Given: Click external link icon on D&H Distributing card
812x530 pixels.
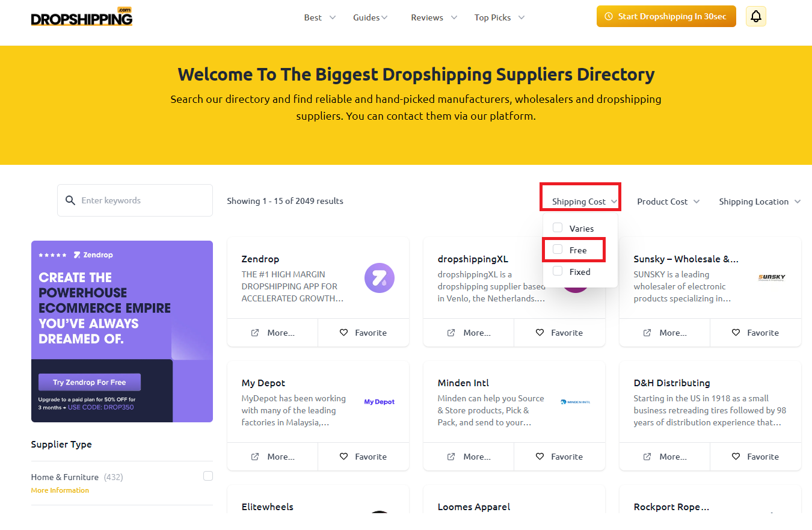Looking at the screenshot, I should coord(647,457).
